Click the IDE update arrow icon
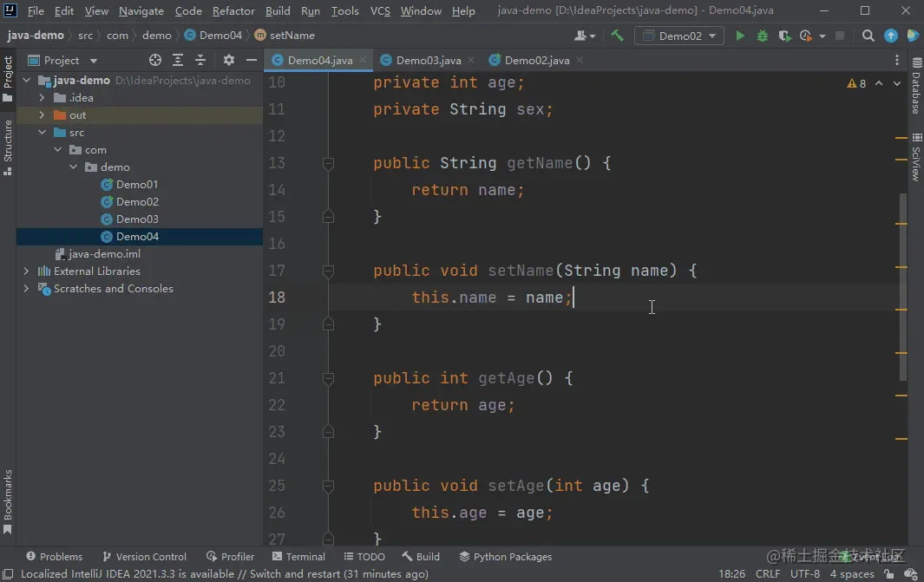Image resolution: width=924 pixels, height=582 pixels. pos(890,36)
